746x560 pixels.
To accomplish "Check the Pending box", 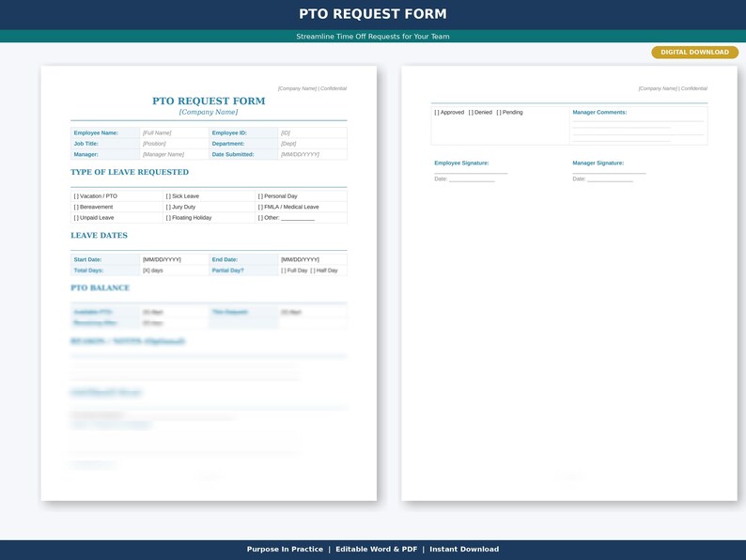I will pyautogui.click(x=499, y=113).
